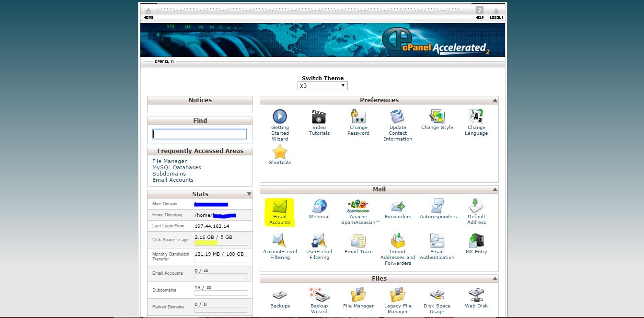
Task: Collapse the Files section
Action: tap(495, 279)
